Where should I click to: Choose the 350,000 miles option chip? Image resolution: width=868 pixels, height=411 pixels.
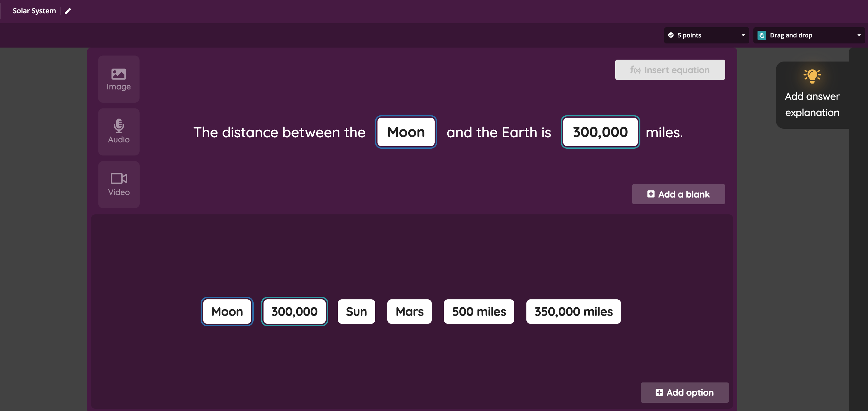[x=573, y=312]
